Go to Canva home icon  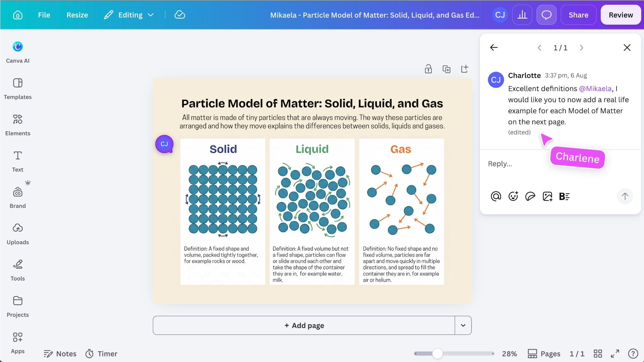coord(17,15)
